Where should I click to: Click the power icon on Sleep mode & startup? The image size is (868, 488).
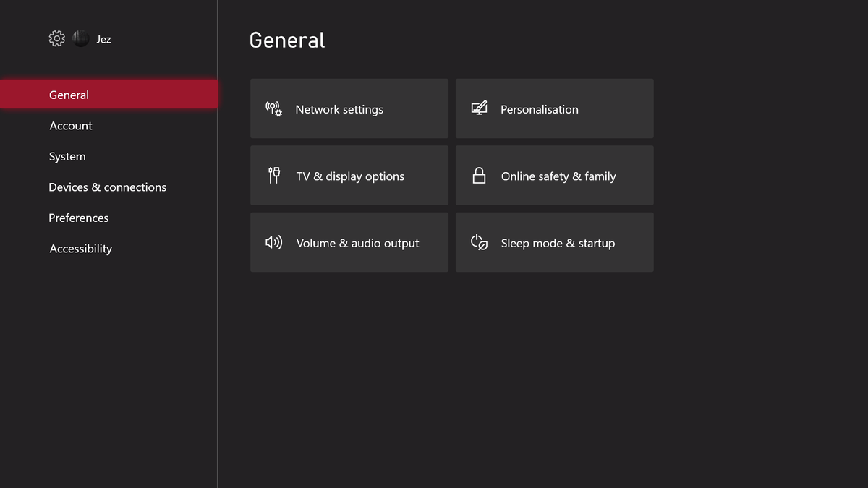(479, 242)
